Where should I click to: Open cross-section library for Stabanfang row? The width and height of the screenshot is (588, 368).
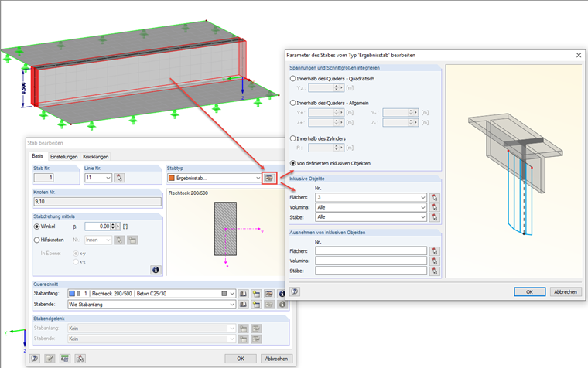pyautogui.click(x=243, y=294)
